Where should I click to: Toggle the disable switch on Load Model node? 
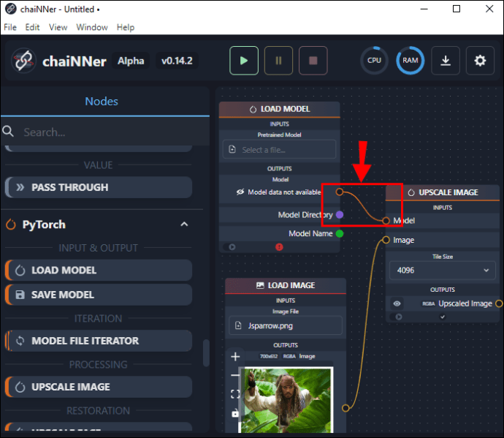click(x=229, y=247)
